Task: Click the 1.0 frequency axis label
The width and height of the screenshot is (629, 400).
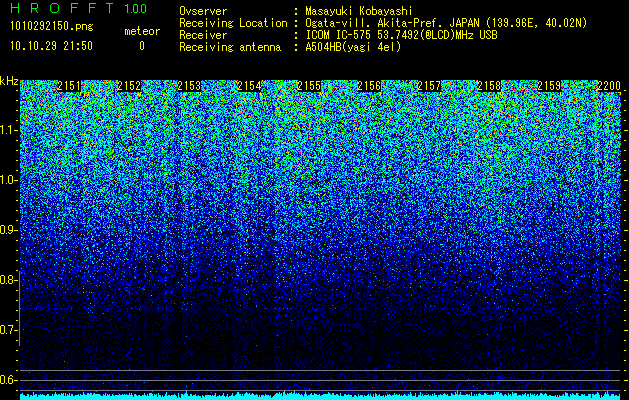Action: click(8, 180)
